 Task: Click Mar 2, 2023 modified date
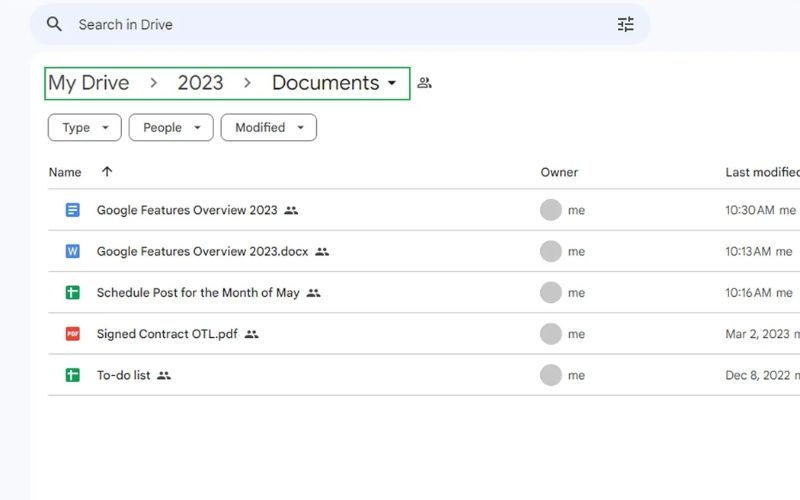pos(757,334)
